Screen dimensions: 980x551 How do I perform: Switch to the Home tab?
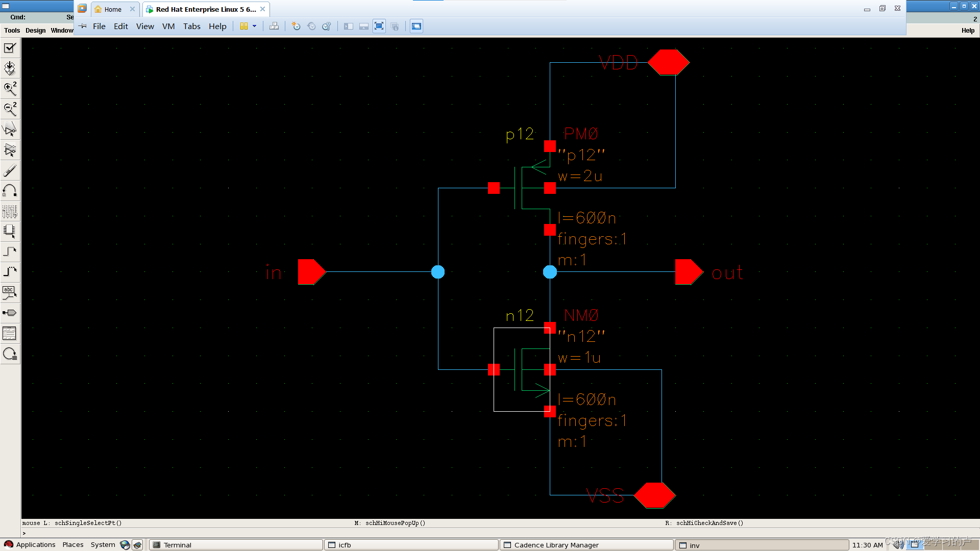112,9
